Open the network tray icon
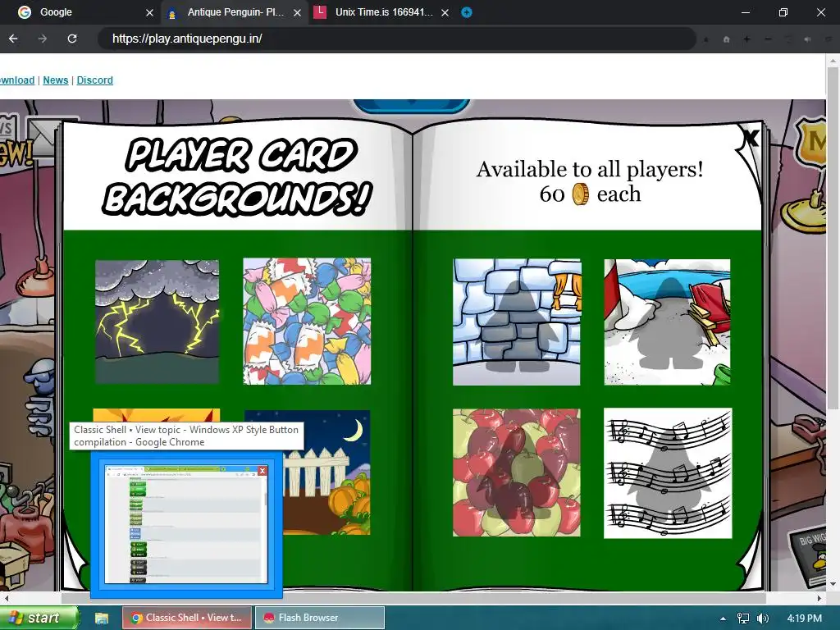Screen dimensions: 840x630 (x=743, y=619)
